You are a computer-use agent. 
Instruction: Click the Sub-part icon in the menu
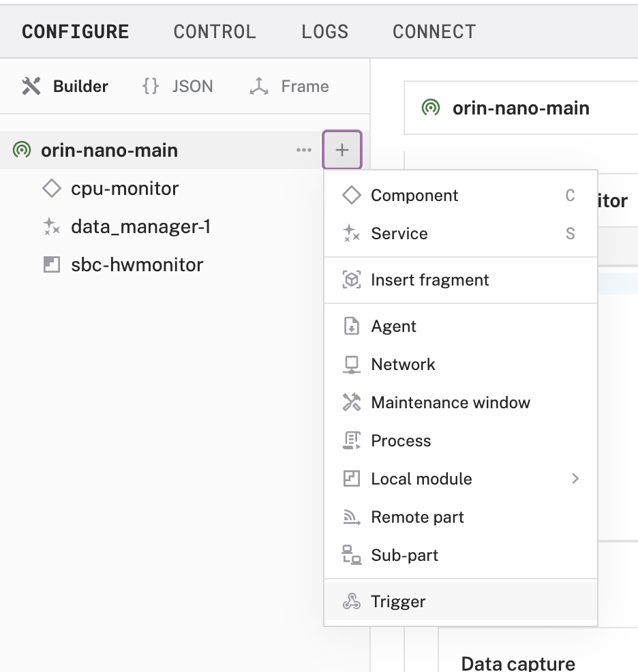(352, 555)
